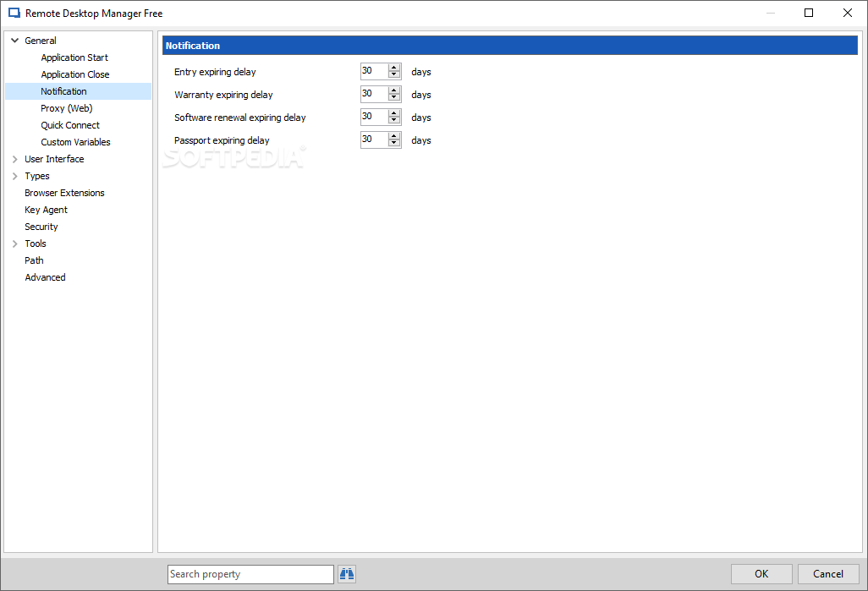Viewport: 868px width, 591px height.
Task: Select User Interface category
Action: point(54,159)
